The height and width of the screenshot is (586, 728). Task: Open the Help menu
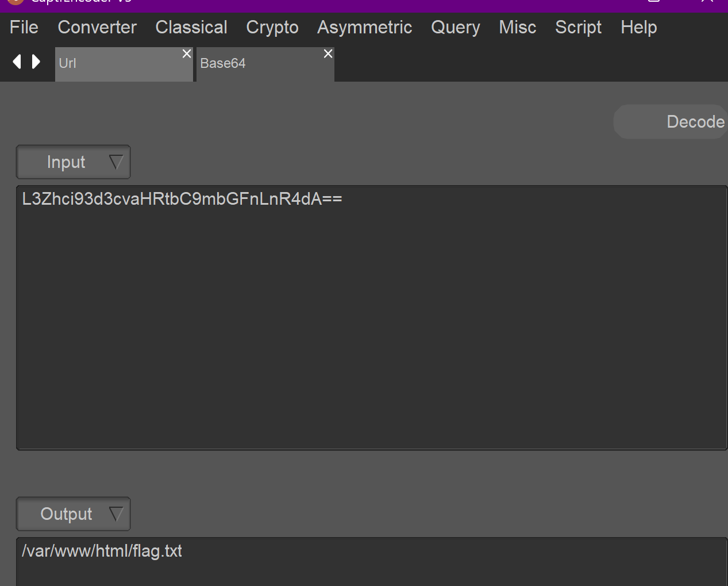point(638,28)
